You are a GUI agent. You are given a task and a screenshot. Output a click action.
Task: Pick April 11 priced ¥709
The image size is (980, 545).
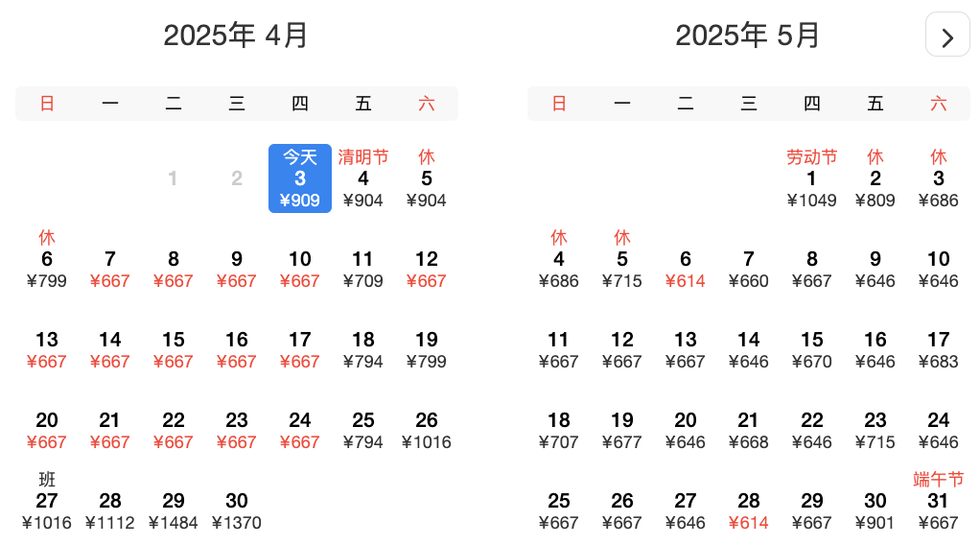[x=363, y=269]
